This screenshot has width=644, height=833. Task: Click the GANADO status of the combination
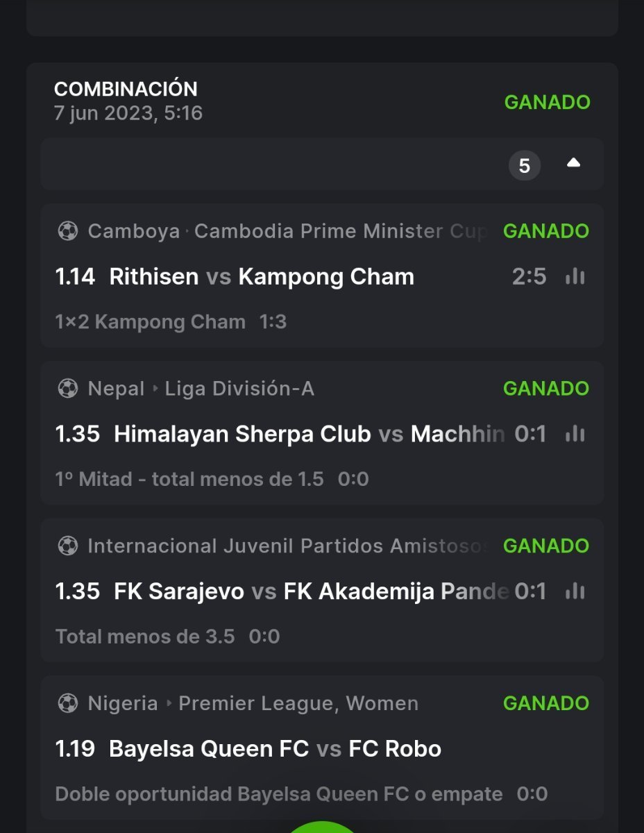pos(547,102)
